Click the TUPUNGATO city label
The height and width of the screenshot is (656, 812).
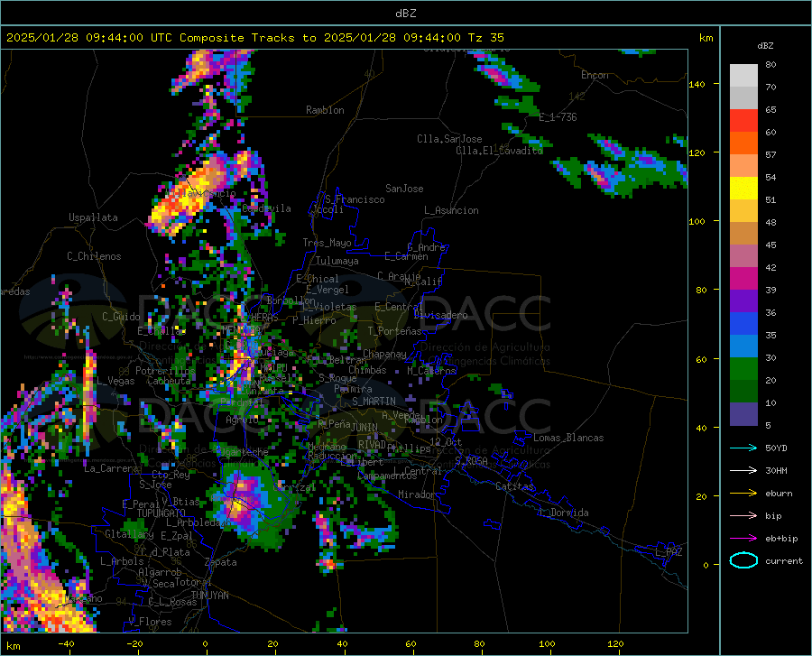click(x=161, y=513)
